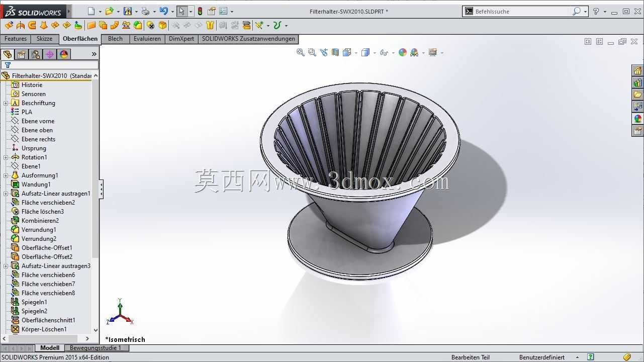This screenshot has width=644, height=362.
Task: Open Custom Properties task pane icon
Action: click(637, 131)
